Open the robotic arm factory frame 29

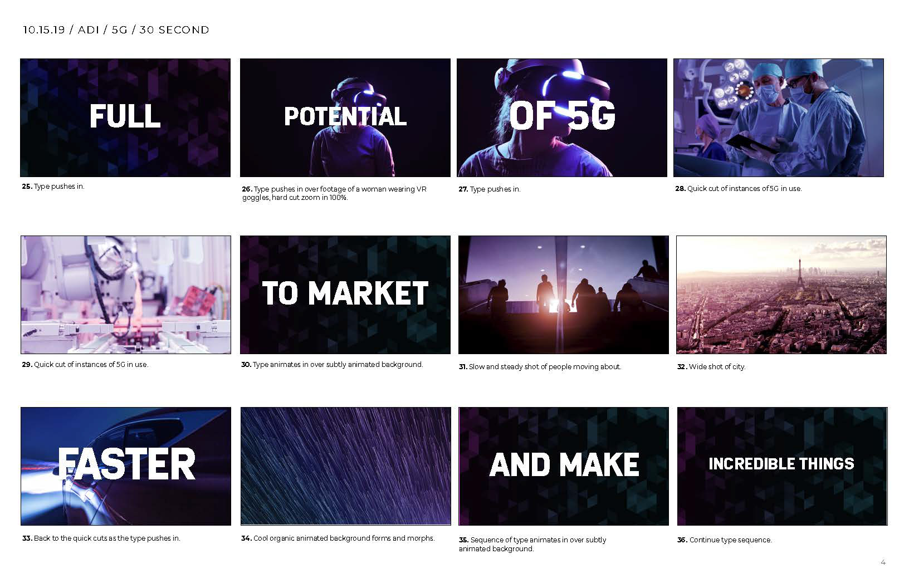(126, 295)
